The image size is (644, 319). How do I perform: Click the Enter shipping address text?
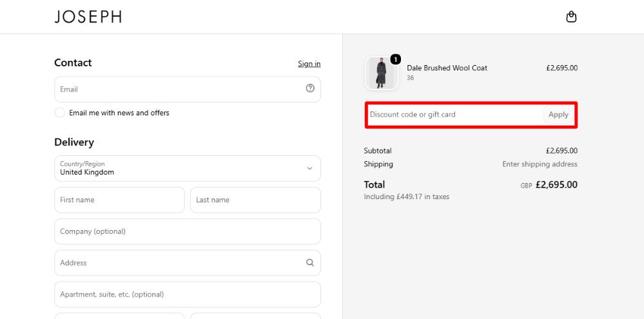point(540,164)
